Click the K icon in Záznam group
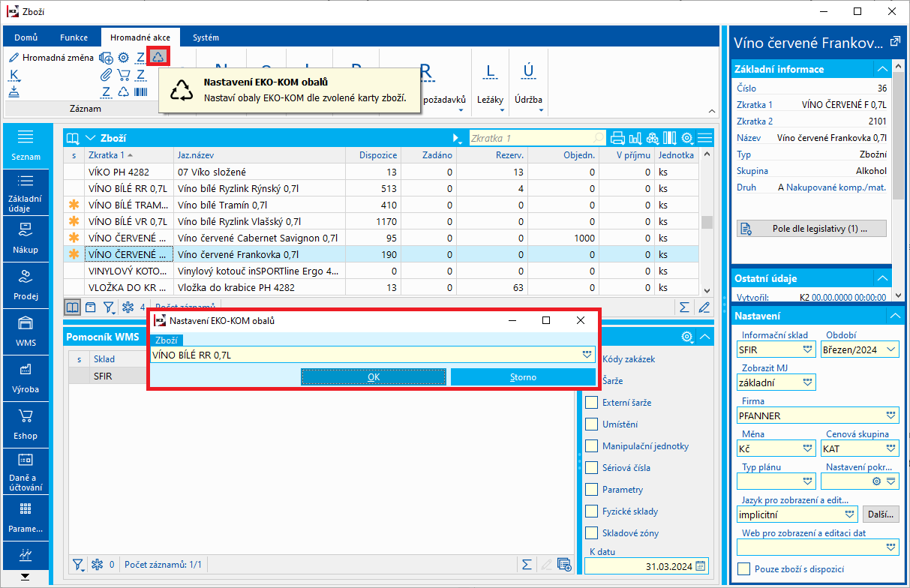Viewport: 910px width, 588px height. click(x=14, y=74)
